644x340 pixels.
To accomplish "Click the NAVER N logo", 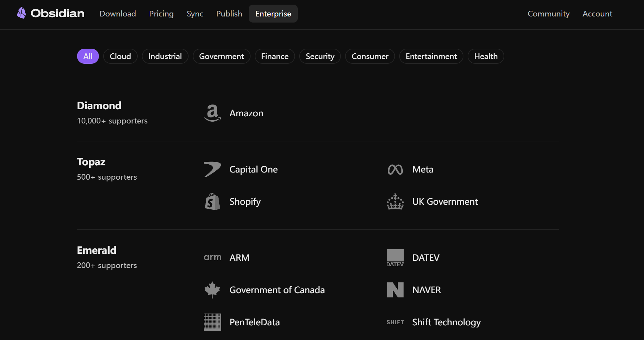I will click(395, 290).
